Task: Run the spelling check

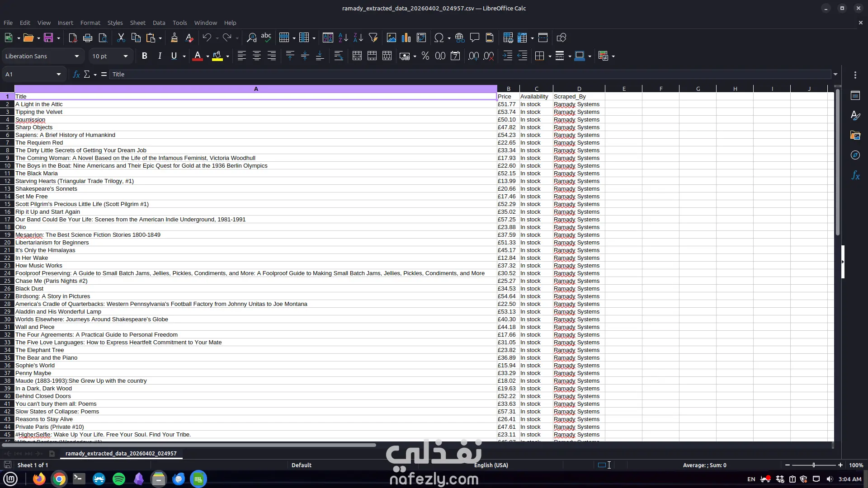Action: click(x=266, y=38)
